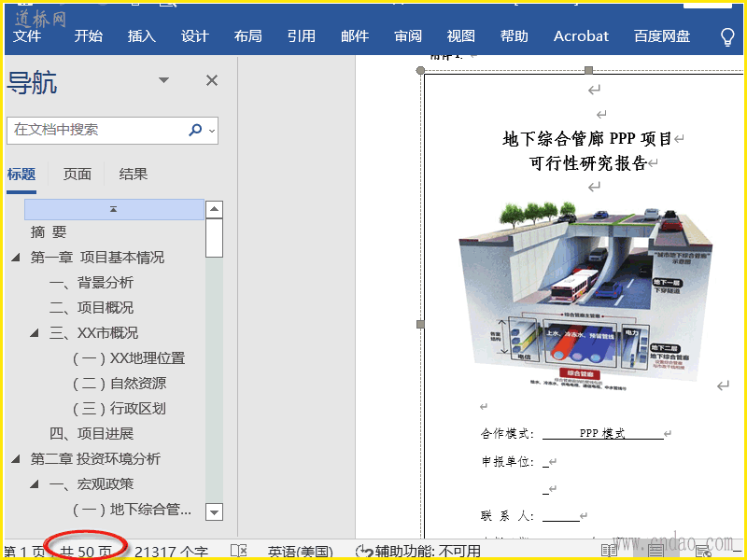Go to the 摘 要 heading

tap(49, 232)
